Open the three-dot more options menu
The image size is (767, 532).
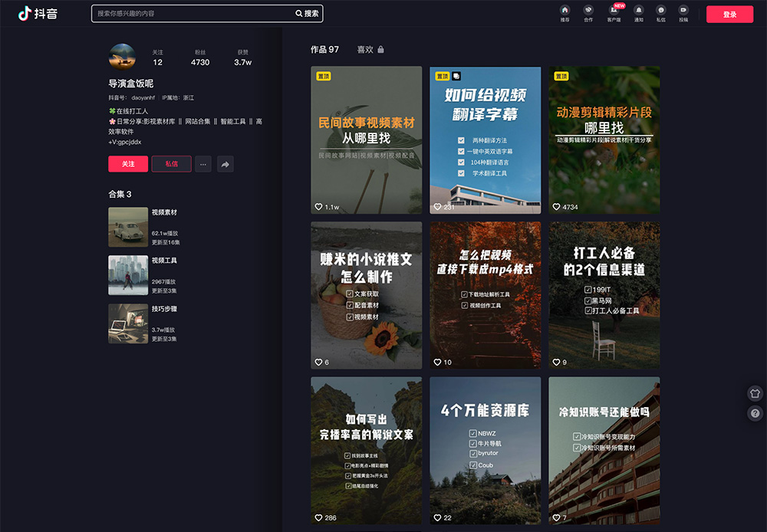tap(202, 164)
